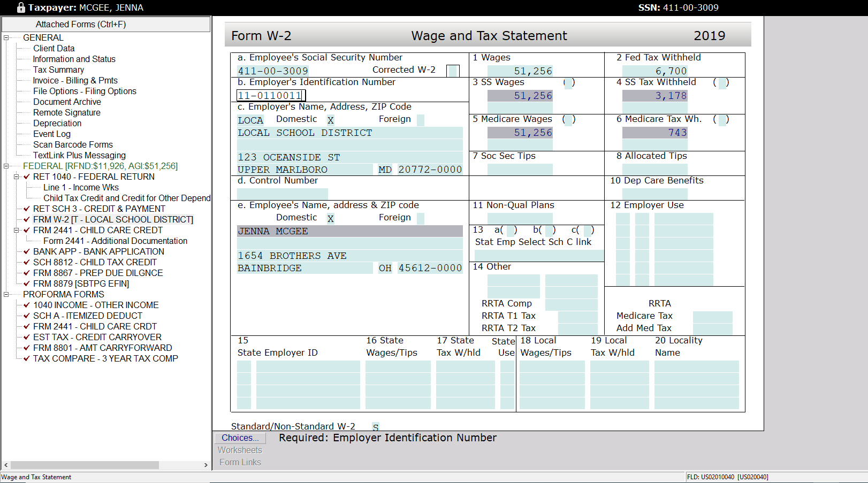Click checkmark icon beside TAX COMPARE
The image size is (868, 483).
click(27, 358)
